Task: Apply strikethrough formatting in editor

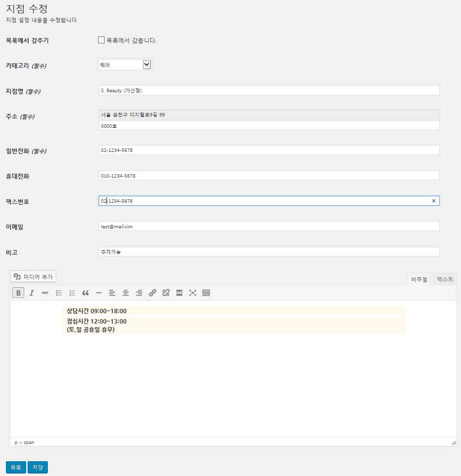Action: click(45, 293)
